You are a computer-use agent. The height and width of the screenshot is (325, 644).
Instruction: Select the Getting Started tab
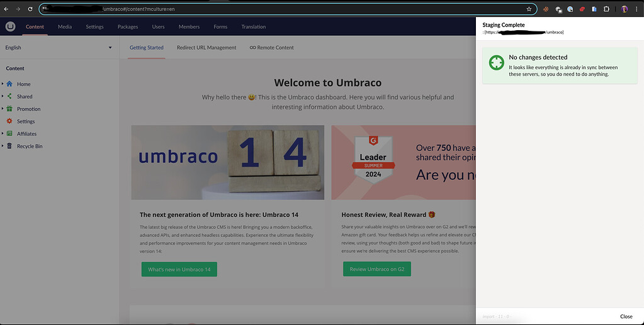tap(147, 48)
